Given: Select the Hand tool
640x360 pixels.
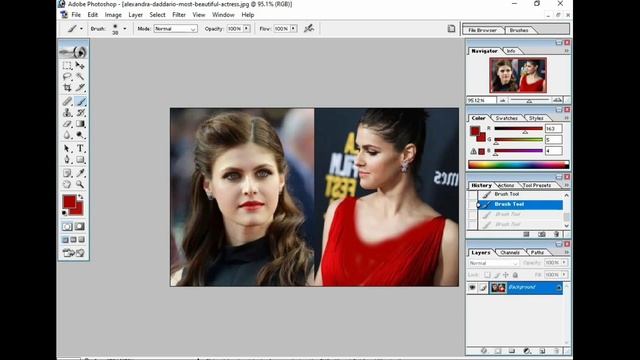Looking at the screenshot, I should click(x=67, y=184).
